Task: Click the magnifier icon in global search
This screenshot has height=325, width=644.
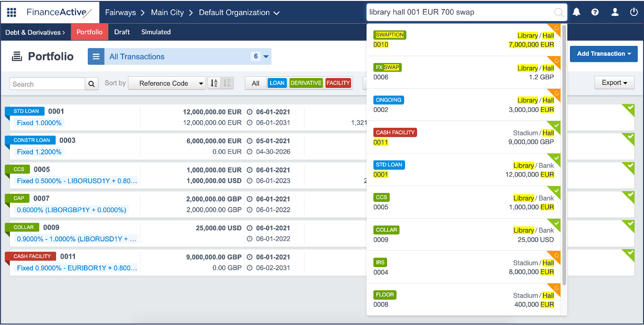Action: [x=559, y=12]
